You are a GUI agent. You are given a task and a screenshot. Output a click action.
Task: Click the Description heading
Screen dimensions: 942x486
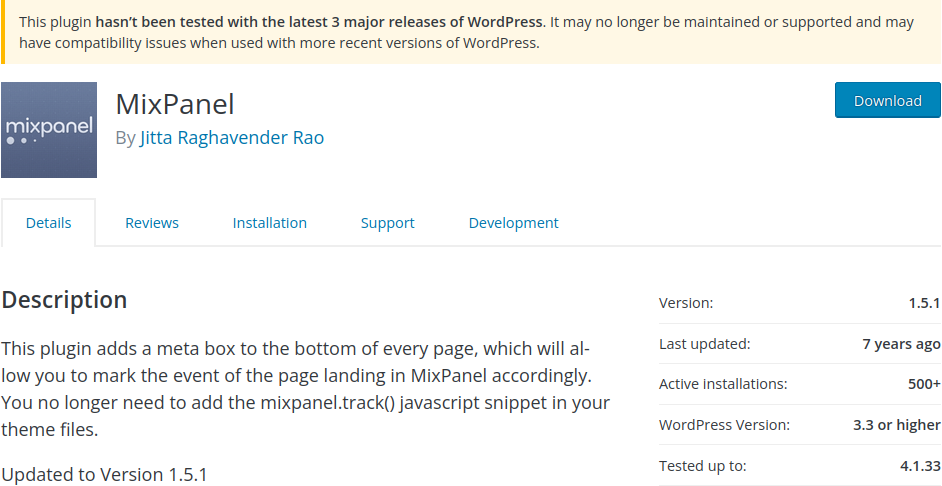[x=64, y=300]
